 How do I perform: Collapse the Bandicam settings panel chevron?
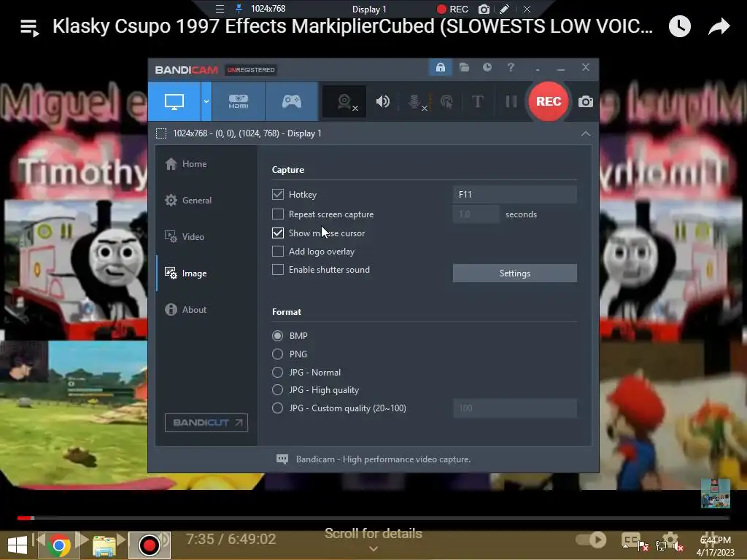(x=586, y=134)
